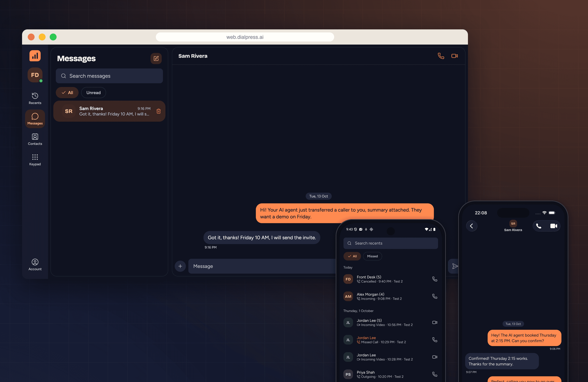Switch to the Unread filter chip
Image resolution: width=588 pixels, height=382 pixels.
[93, 93]
